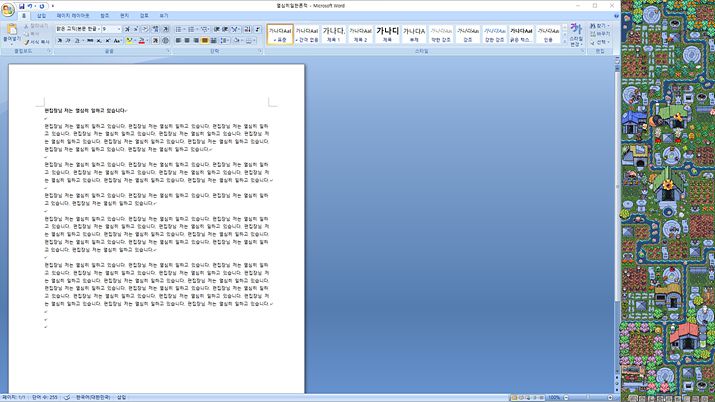
Task: Open the font name dropdown
Action: (x=97, y=29)
